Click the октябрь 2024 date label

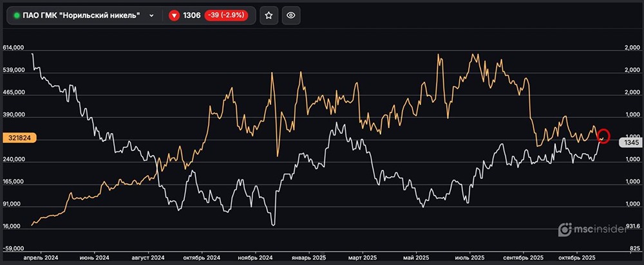(202, 258)
